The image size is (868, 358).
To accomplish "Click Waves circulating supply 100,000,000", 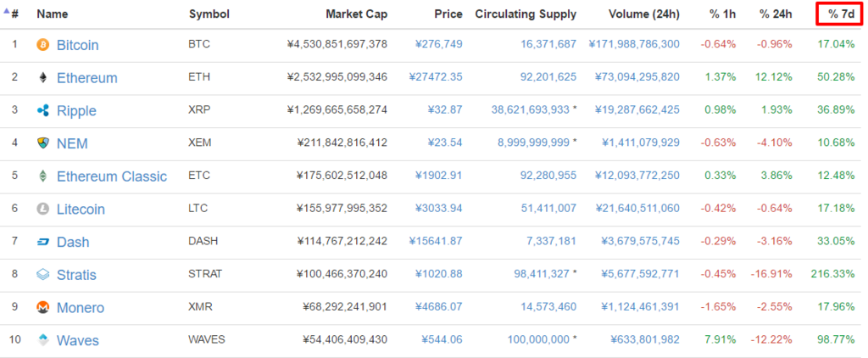I will point(538,339).
